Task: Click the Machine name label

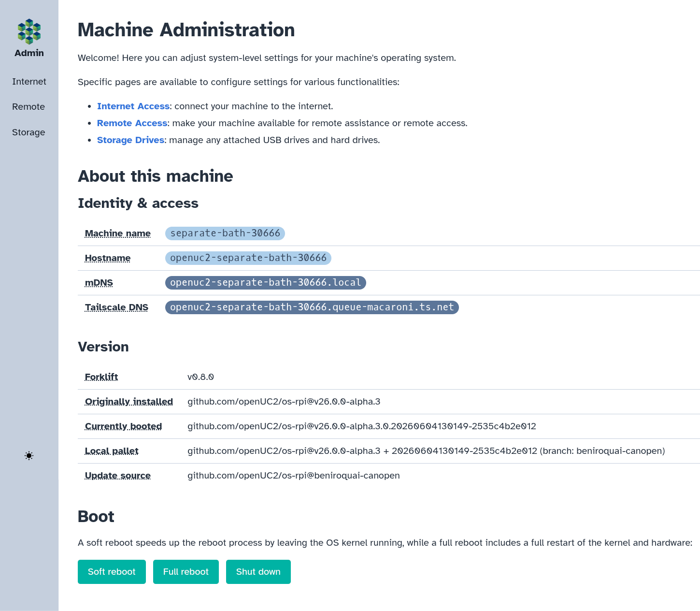Action: [x=118, y=233]
